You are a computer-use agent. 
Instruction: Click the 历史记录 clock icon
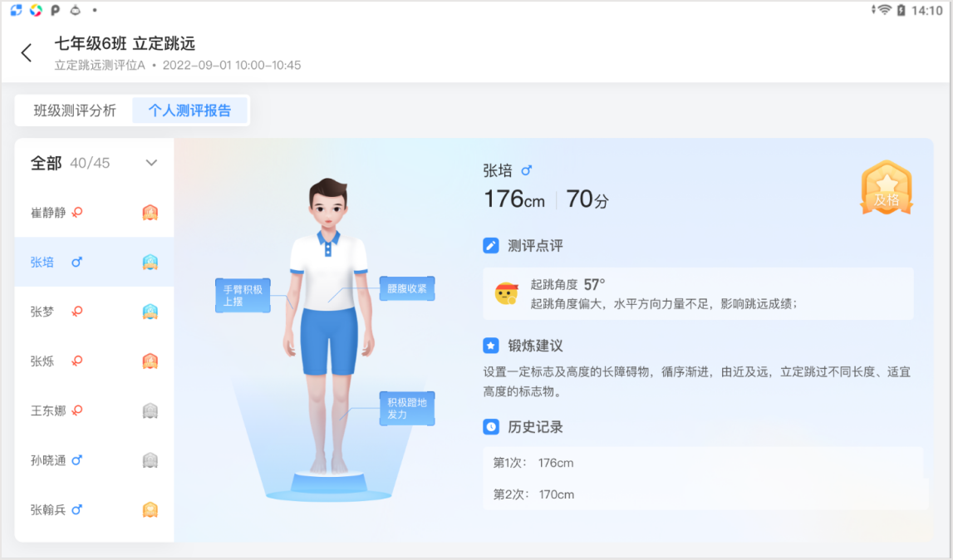pyautogui.click(x=490, y=427)
